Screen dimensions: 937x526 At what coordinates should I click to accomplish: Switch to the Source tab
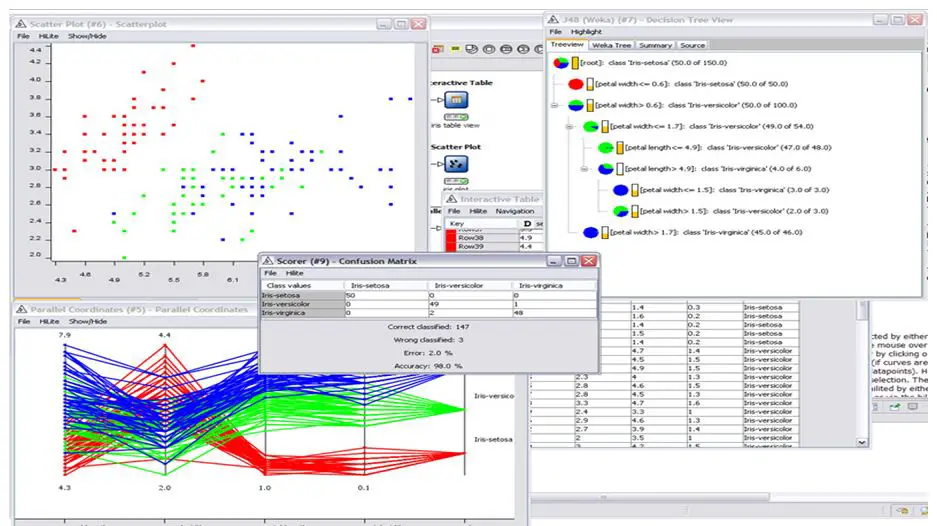coord(692,45)
